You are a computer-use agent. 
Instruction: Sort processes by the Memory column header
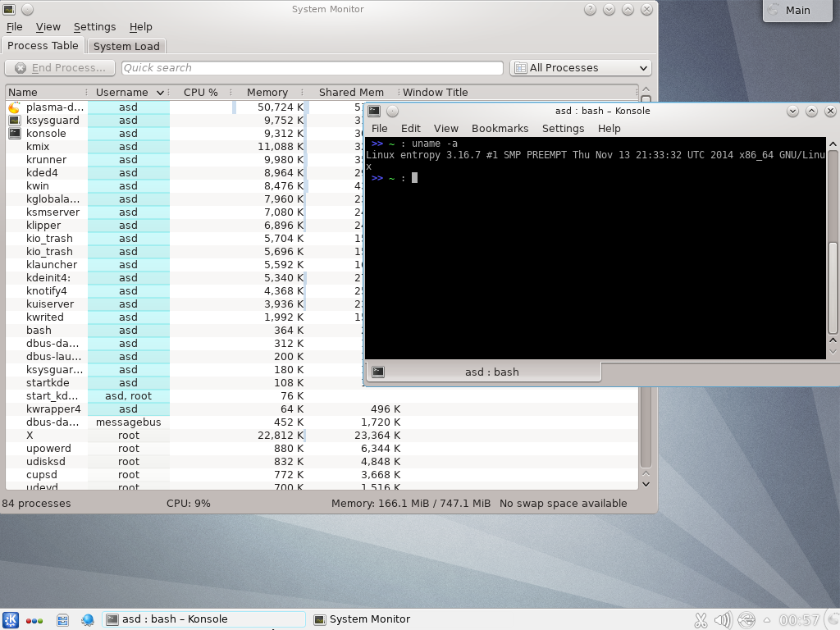click(x=267, y=93)
